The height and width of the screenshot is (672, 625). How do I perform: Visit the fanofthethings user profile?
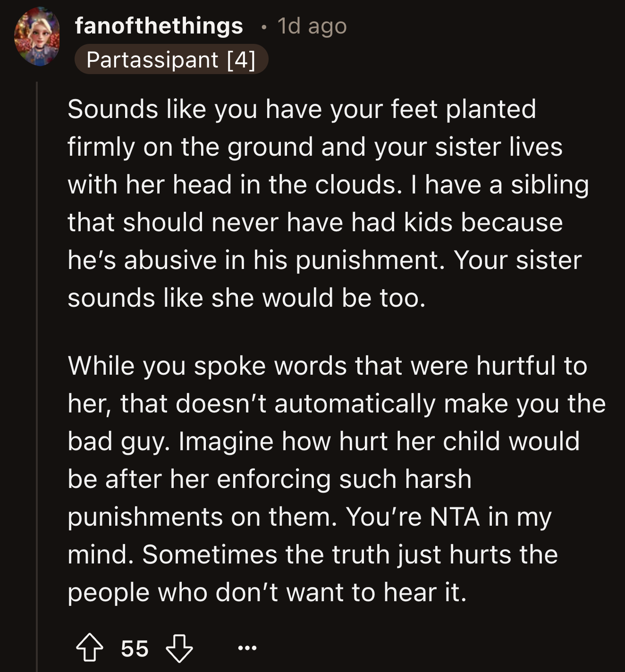click(x=159, y=25)
